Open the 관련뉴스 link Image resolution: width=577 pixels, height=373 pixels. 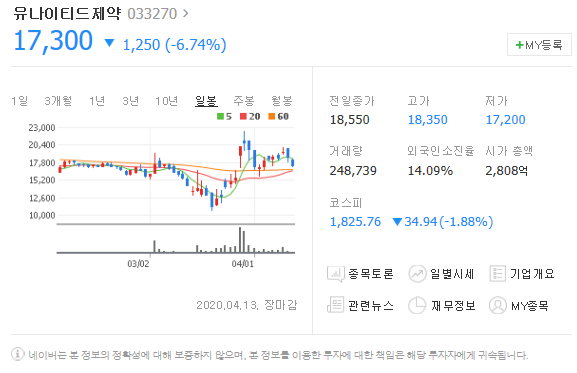371,305
